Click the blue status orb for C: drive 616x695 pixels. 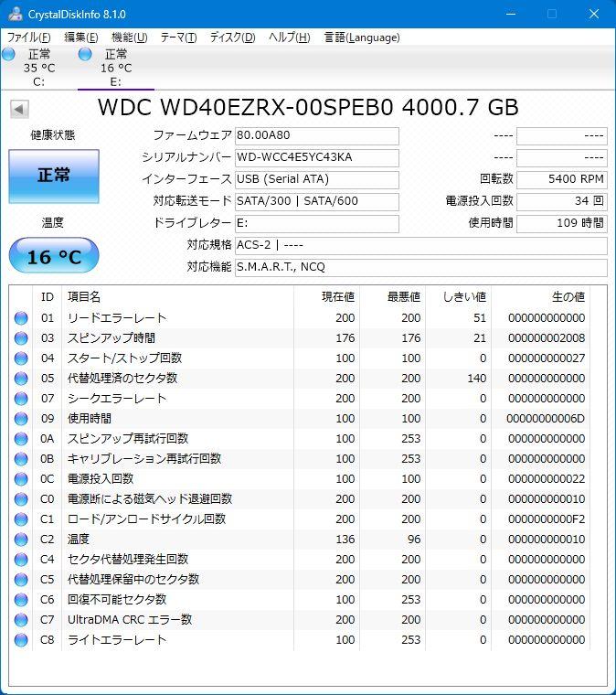click(x=8, y=54)
